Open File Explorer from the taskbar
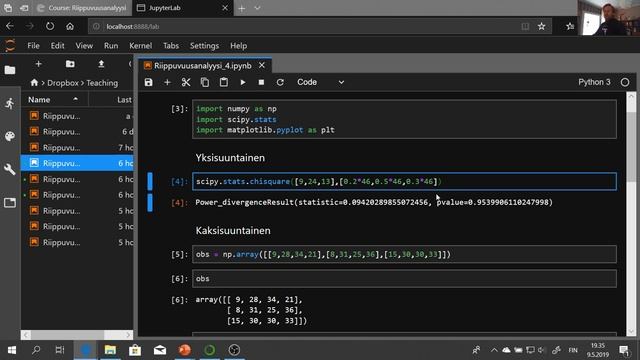 point(110,350)
